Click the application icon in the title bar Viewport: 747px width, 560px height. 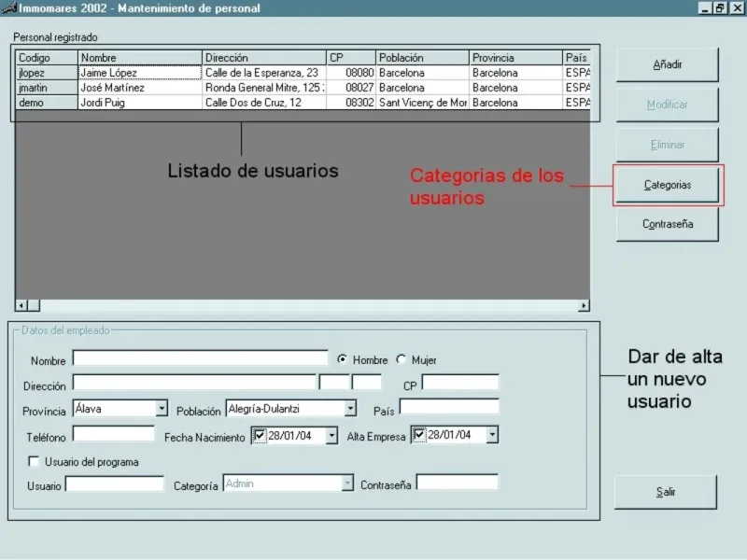click(8, 7)
